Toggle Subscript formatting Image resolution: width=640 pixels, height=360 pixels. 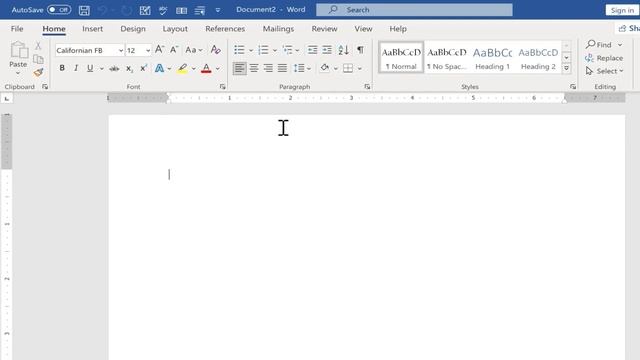(129, 69)
